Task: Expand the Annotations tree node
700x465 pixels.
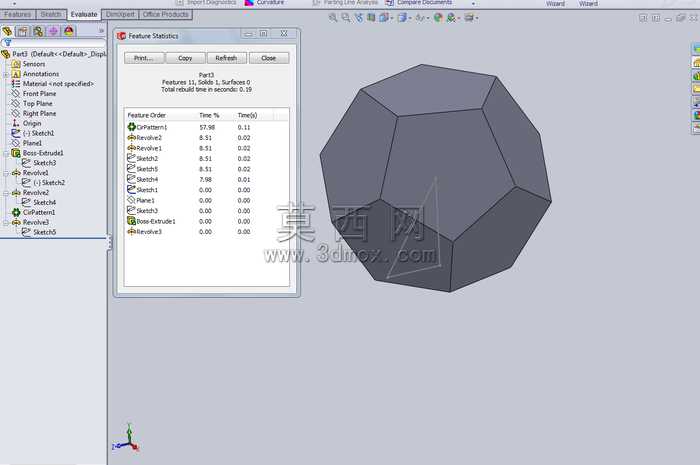Action: 6,74
